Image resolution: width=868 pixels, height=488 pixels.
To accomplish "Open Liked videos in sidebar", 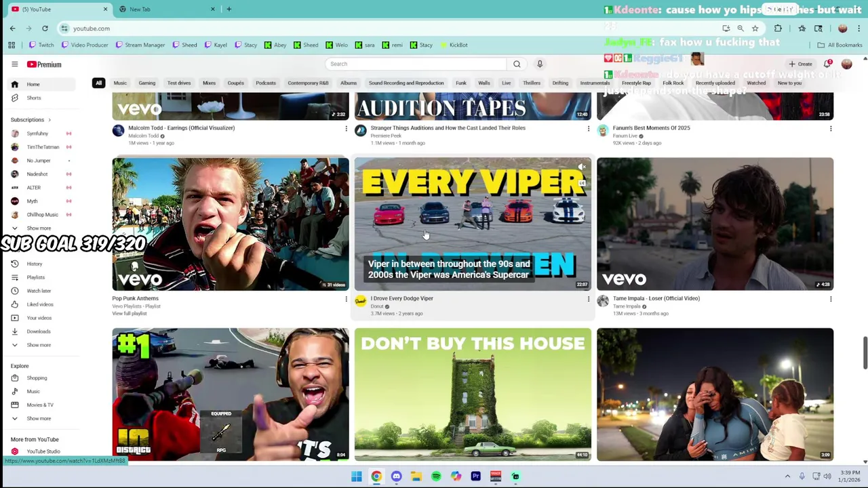I will click(x=40, y=304).
